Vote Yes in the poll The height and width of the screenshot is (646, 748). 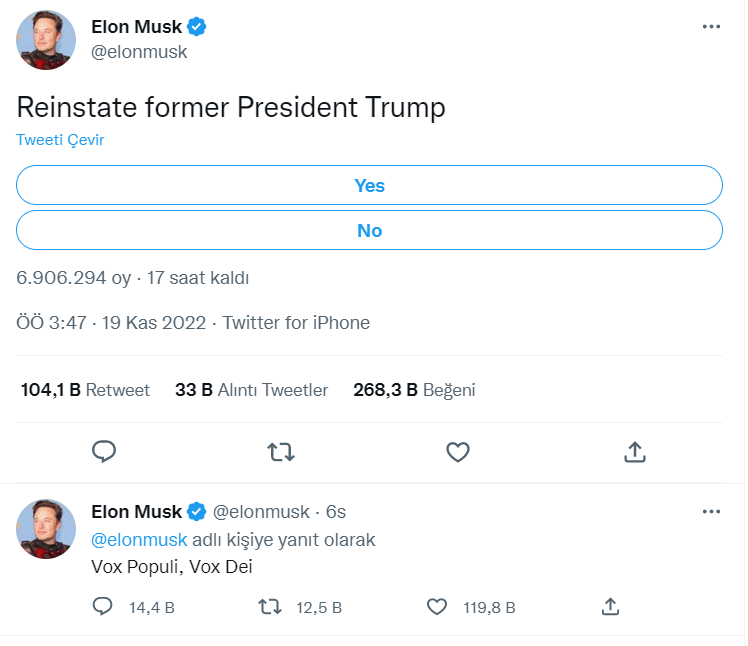[x=369, y=186]
